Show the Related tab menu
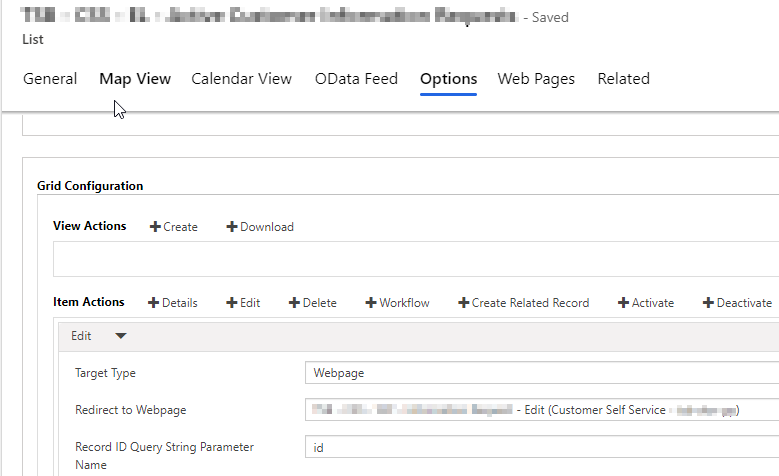Image resolution: width=779 pixels, height=476 pixels. pos(623,79)
